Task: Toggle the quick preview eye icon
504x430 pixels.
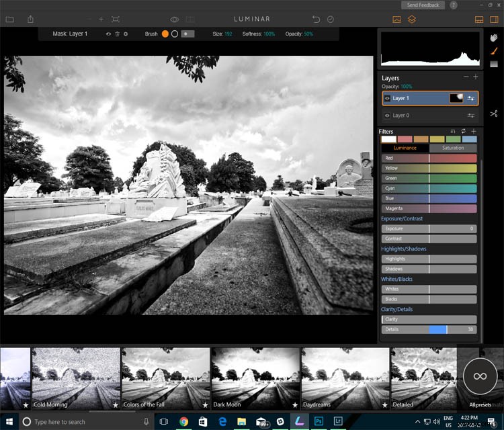Action: click(175, 19)
